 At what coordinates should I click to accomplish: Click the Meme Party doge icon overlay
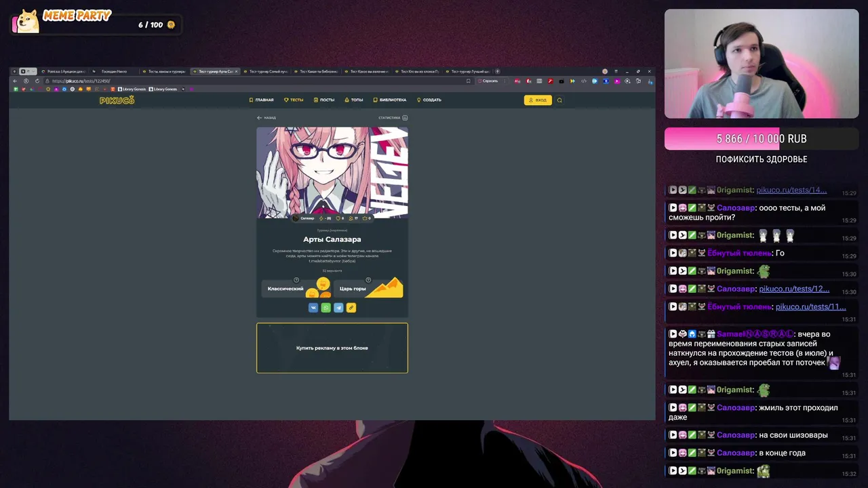[x=27, y=21]
